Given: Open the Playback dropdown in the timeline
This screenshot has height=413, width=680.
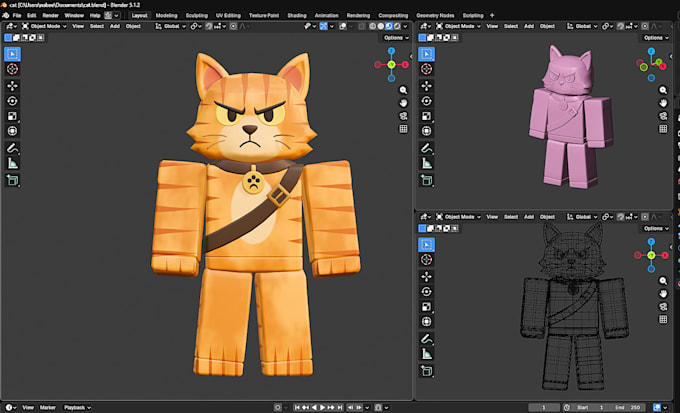Looking at the screenshot, I should click(x=77, y=407).
